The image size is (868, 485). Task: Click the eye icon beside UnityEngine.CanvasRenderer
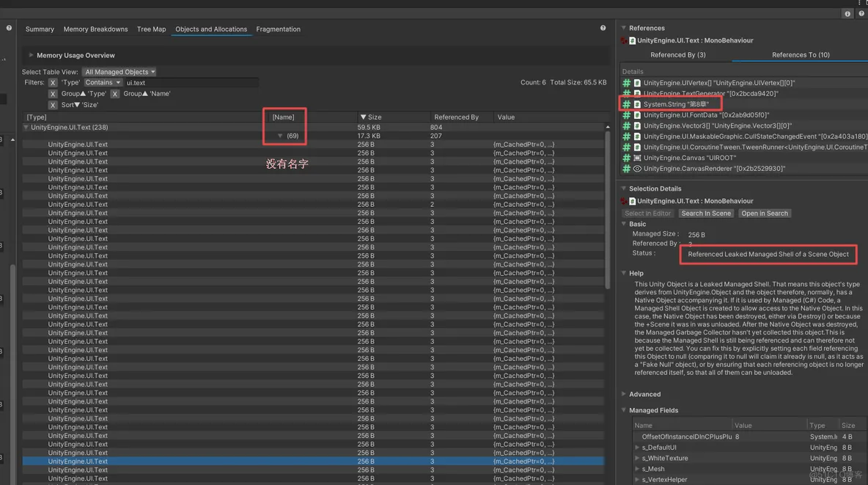(x=637, y=169)
